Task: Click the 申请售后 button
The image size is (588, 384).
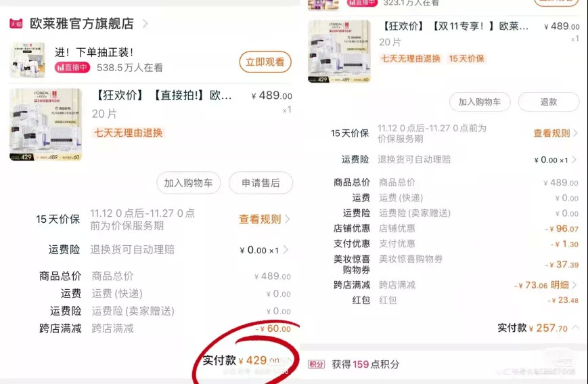Action: pyautogui.click(x=261, y=183)
